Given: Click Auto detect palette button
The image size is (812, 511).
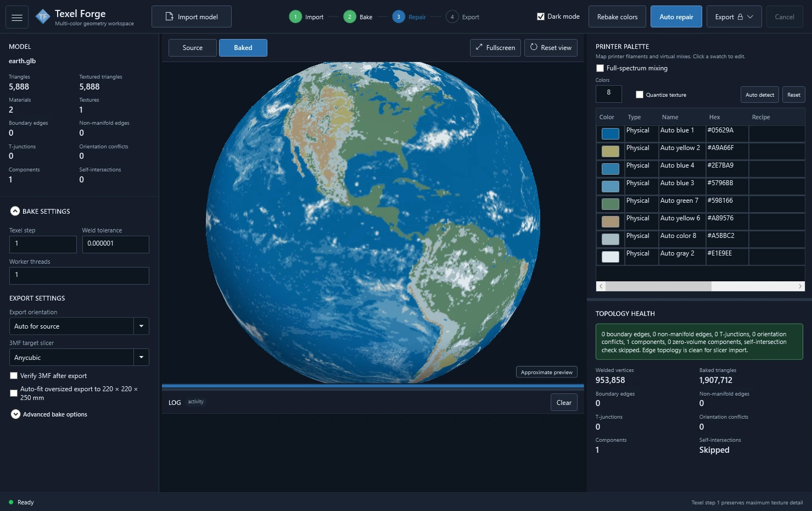Looking at the screenshot, I should click(760, 95).
